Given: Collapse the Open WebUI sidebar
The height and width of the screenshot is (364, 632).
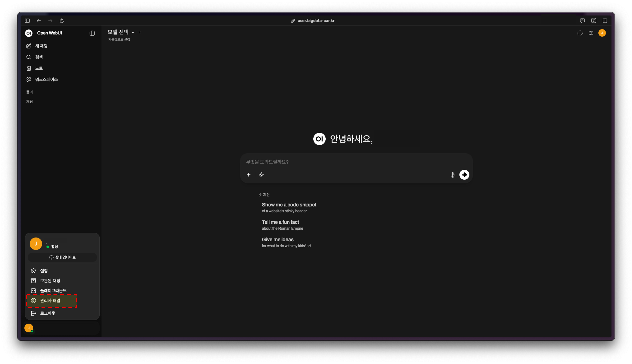Looking at the screenshot, I should [92, 33].
